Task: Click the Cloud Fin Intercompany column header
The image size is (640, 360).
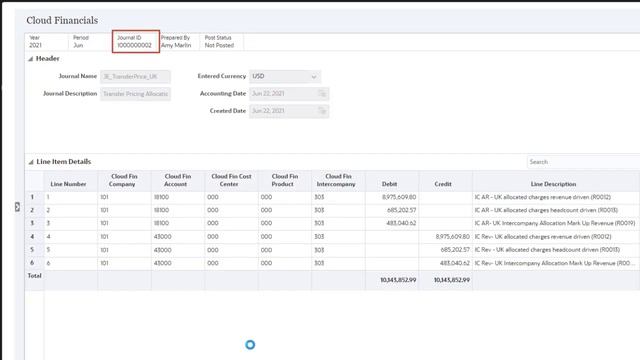Action: tap(338, 180)
